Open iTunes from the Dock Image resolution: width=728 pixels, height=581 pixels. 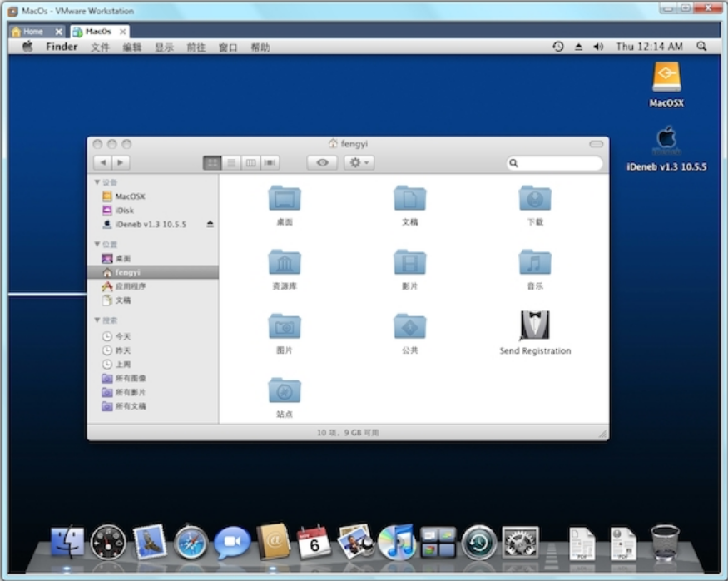click(x=397, y=543)
